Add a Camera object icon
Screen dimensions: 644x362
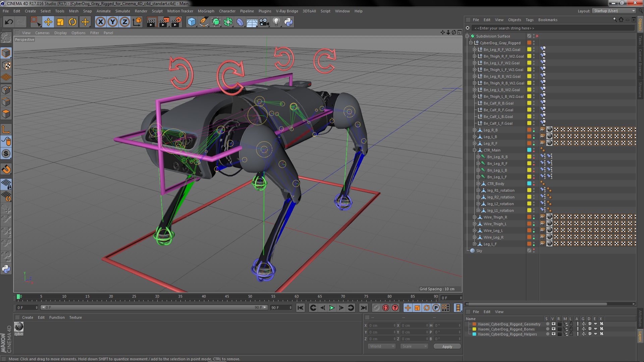[264, 22]
